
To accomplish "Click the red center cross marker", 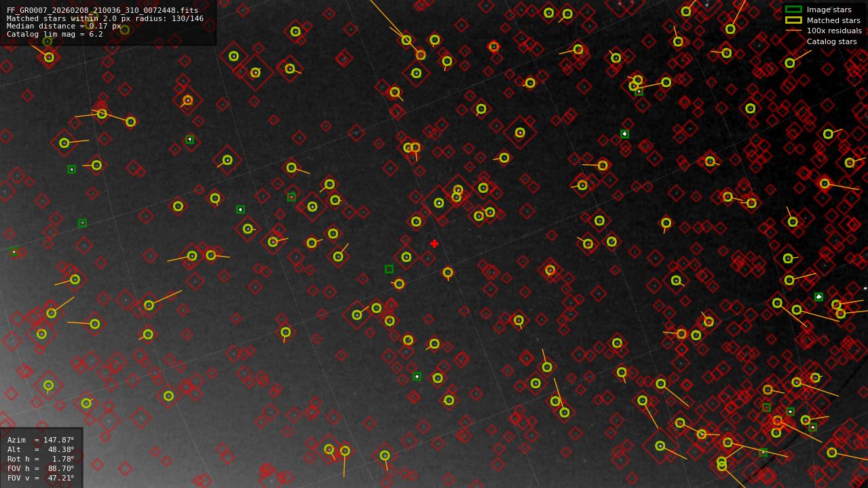I will click(434, 244).
